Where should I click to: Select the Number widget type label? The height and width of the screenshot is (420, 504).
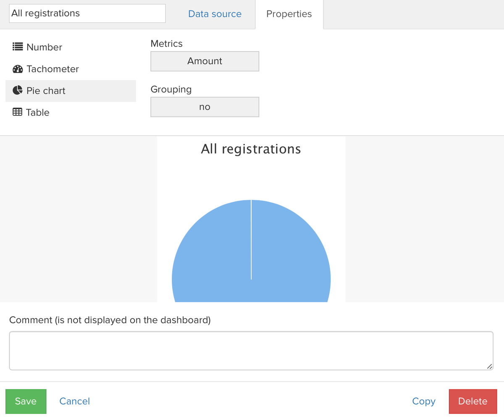click(44, 47)
